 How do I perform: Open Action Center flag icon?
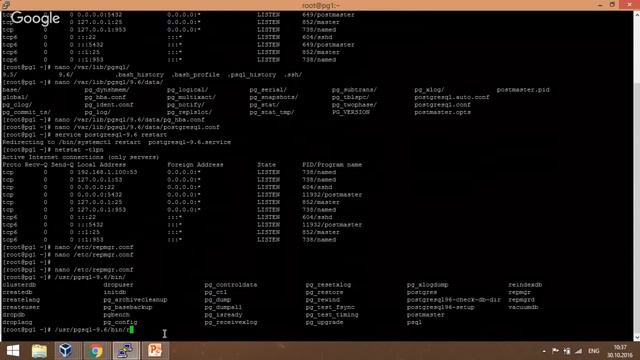pyautogui.click(x=556, y=351)
